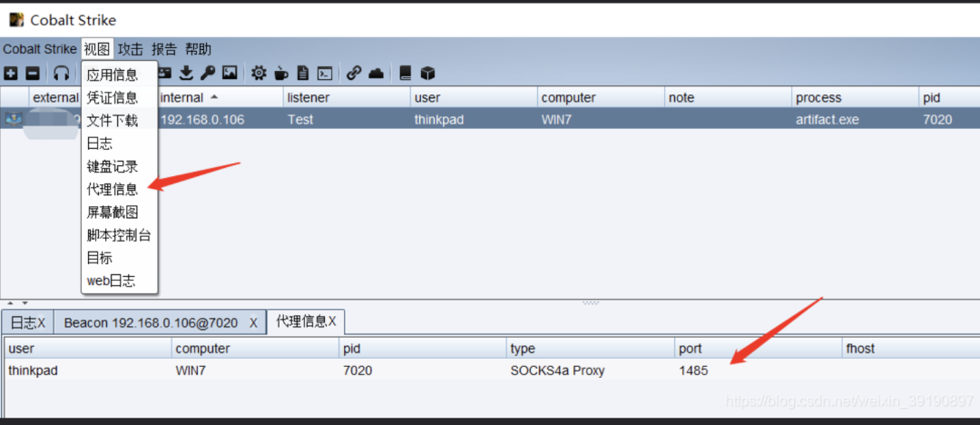Image resolution: width=980 pixels, height=425 pixels.
Task: Sort sessions by internal column
Action: point(220,98)
